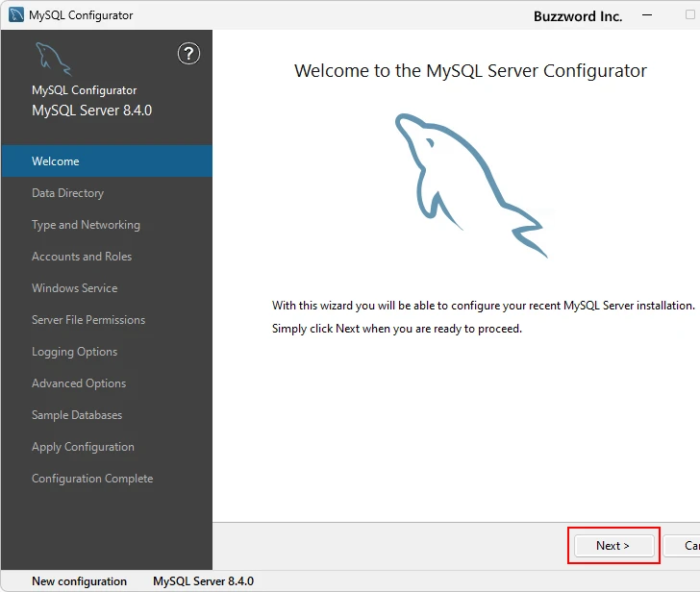700x592 pixels.
Task: Open the Advanced Options step
Action: pos(107,383)
